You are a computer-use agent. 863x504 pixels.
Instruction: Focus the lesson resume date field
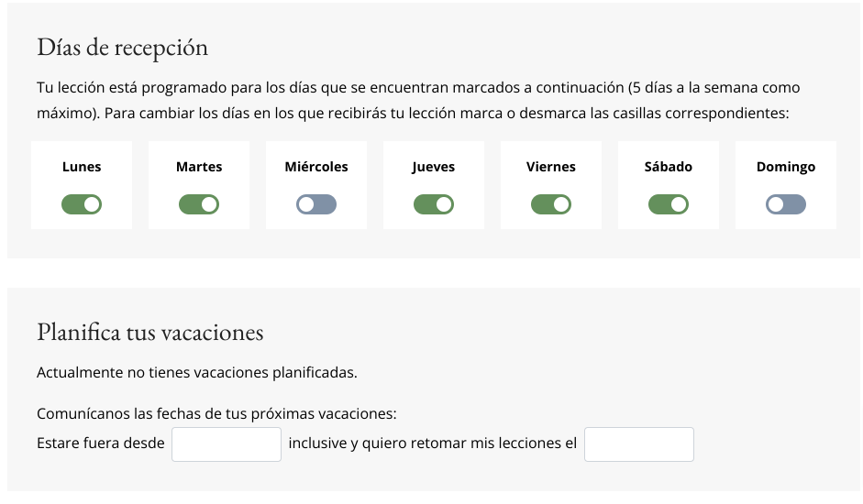point(639,444)
